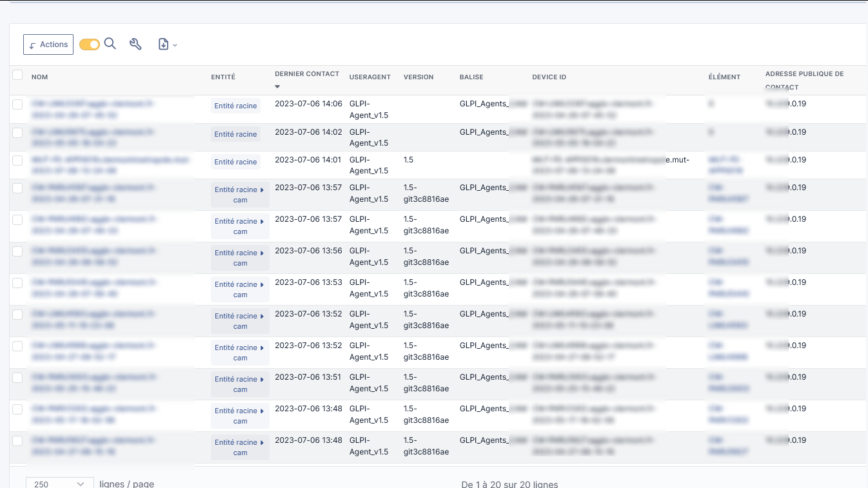Click the BALISE column header

point(471,77)
